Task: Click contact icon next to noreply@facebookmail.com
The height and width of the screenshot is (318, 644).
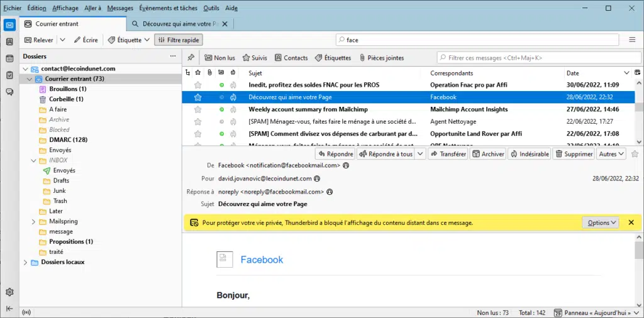Action: [330, 192]
